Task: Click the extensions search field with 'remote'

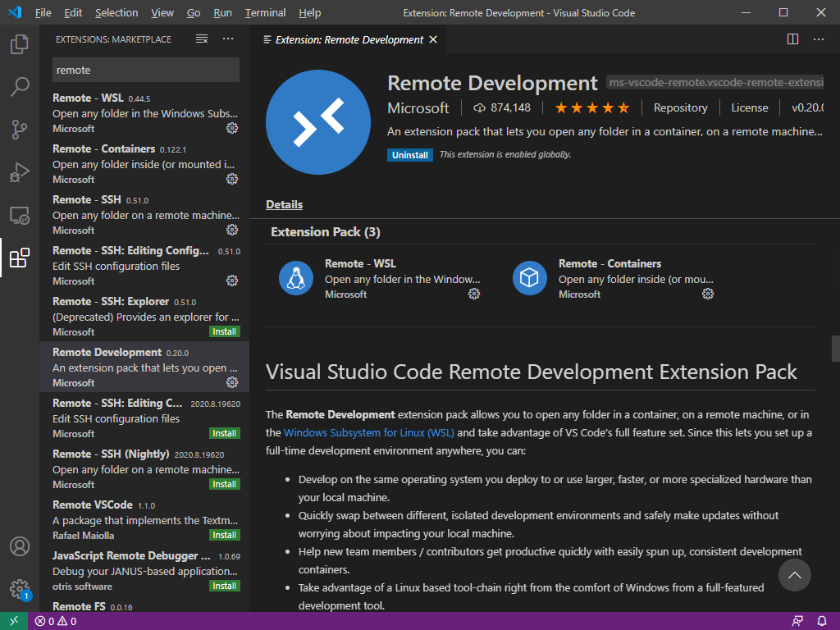Action: [146, 71]
